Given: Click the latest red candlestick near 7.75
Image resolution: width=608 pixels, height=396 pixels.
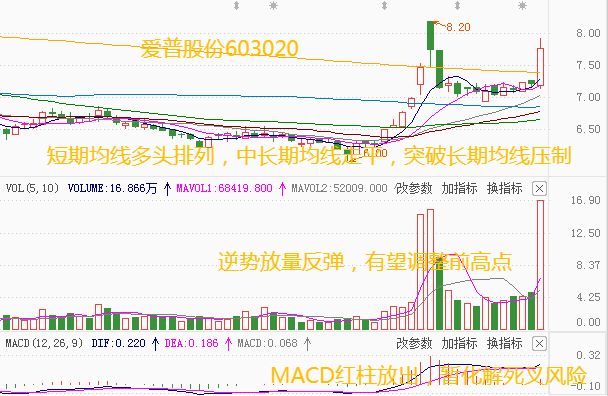Looking at the screenshot, I should coord(540,67).
